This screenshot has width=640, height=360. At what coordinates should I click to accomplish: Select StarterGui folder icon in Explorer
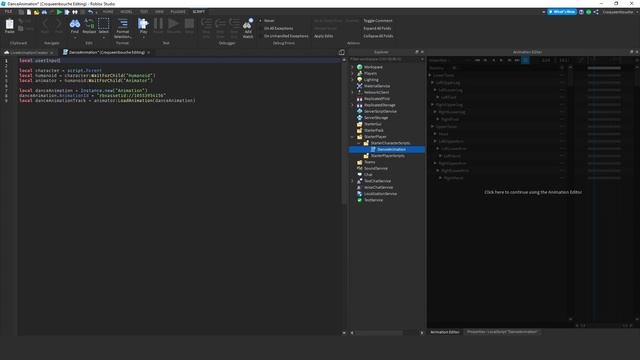pyautogui.click(x=360, y=124)
